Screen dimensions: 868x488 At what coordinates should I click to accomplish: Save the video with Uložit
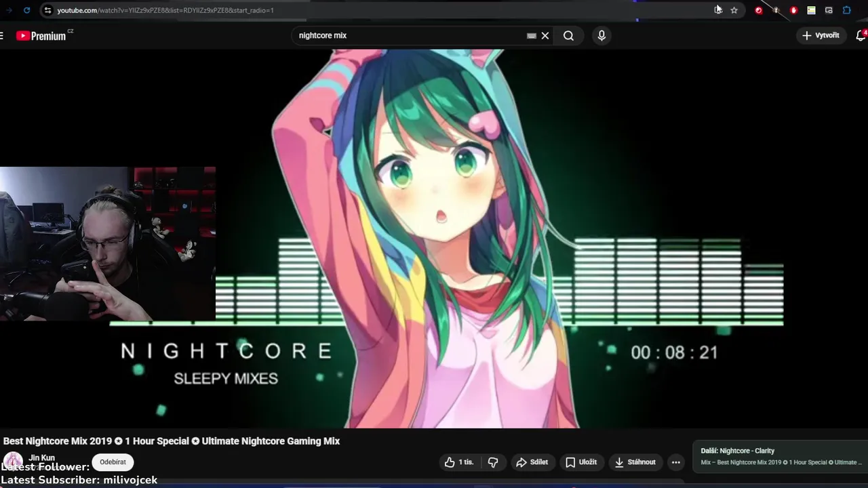coord(581,462)
